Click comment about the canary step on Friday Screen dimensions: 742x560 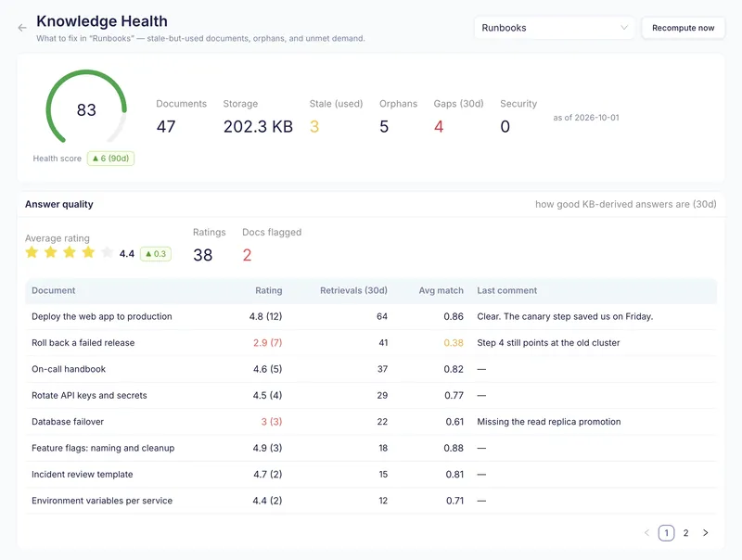pos(565,316)
